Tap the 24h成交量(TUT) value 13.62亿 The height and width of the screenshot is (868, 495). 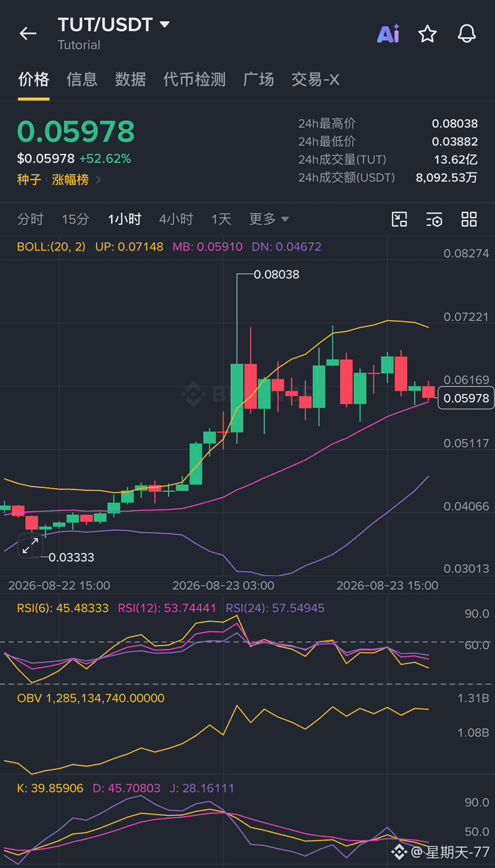click(x=456, y=160)
